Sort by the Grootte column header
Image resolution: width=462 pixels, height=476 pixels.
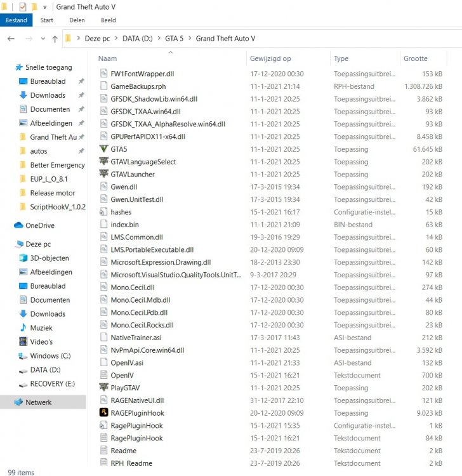coord(415,58)
